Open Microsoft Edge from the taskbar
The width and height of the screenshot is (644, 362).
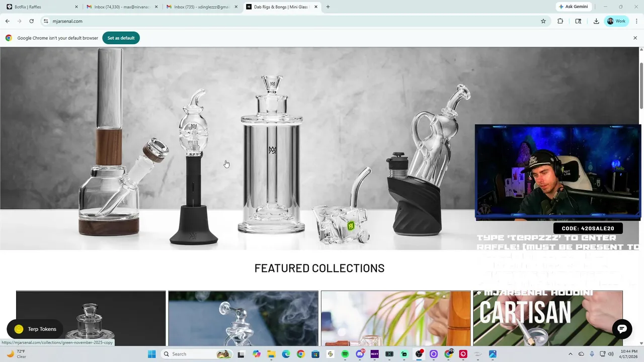click(x=286, y=354)
